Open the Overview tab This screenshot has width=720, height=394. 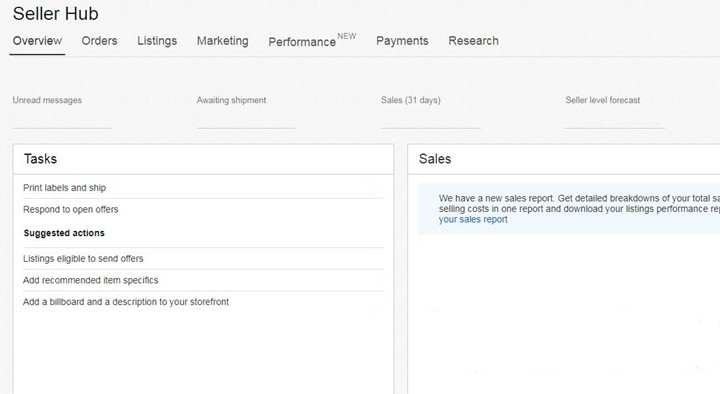[37, 41]
